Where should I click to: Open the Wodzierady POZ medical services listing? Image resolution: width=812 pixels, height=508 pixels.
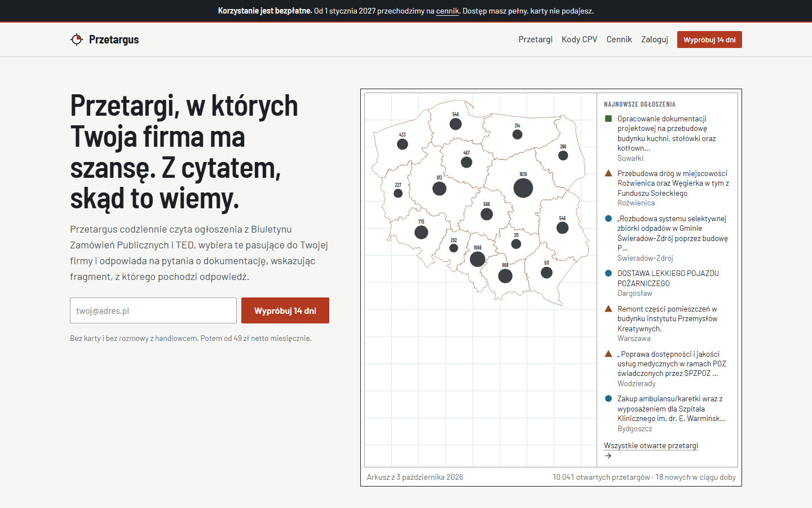coord(672,364)
